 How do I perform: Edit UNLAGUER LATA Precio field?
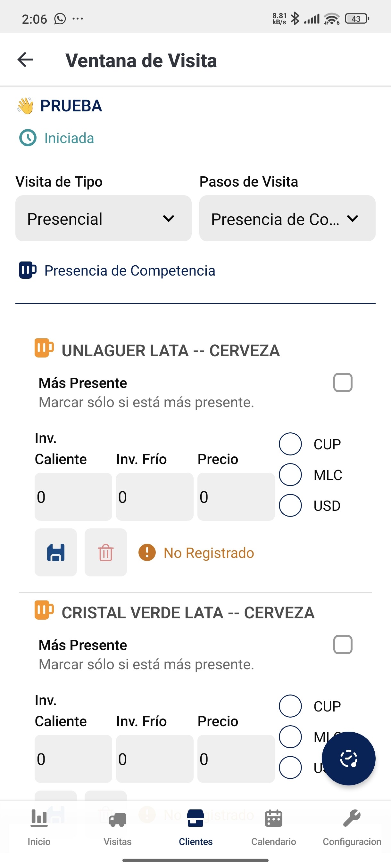(236, 497)
